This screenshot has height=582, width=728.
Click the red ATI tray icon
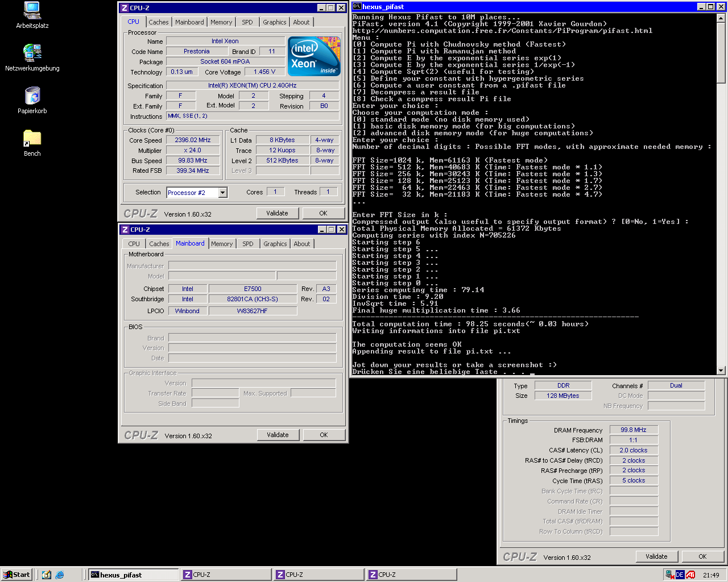(x=690, y=575)
